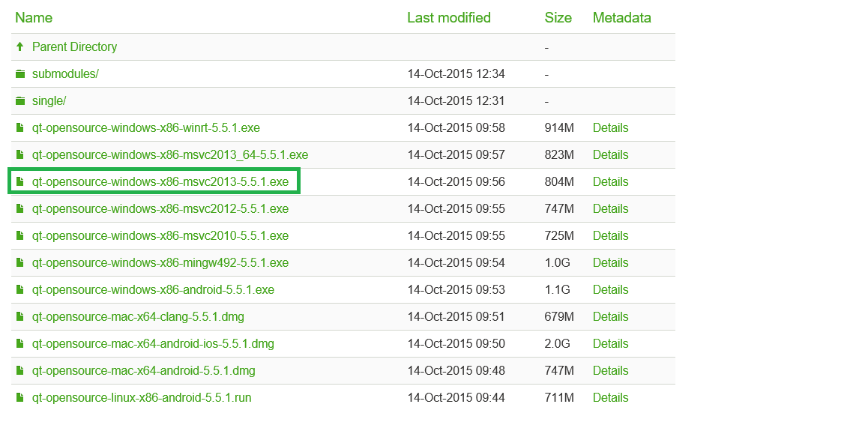868x434 pixels.
Task: Sort listing by Name column header
Action: pyautogui.click(x=34, y=17)
